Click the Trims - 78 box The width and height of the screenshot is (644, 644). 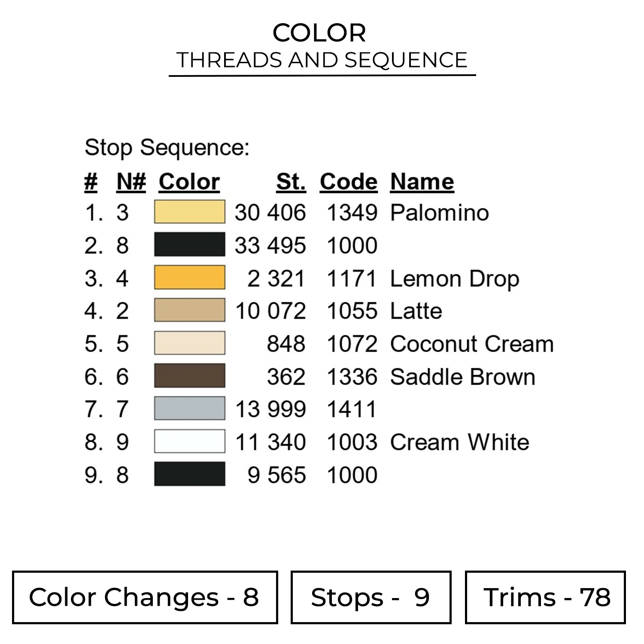pos(545,597)
